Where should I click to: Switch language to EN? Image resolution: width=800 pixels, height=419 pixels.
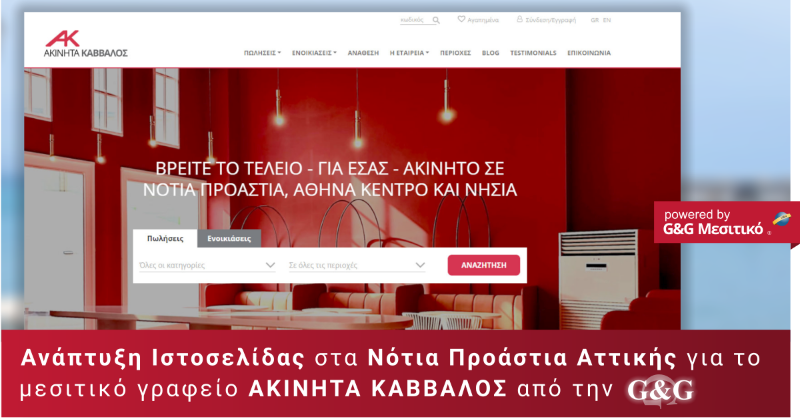coord(607,20)
